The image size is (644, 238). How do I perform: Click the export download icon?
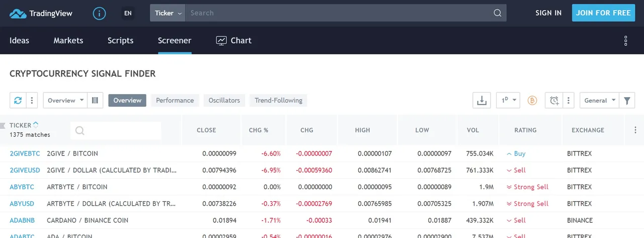click(x=481, y=101)
